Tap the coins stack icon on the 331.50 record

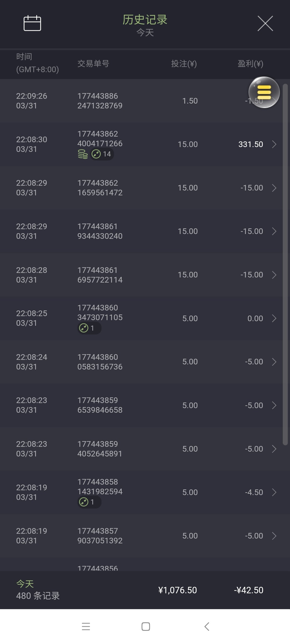[x=83, y=154]
